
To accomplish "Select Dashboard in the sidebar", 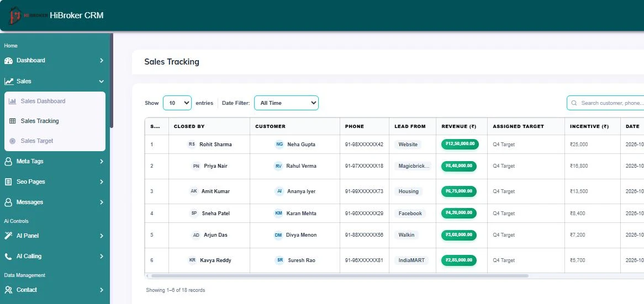I will tap(54, 61).
